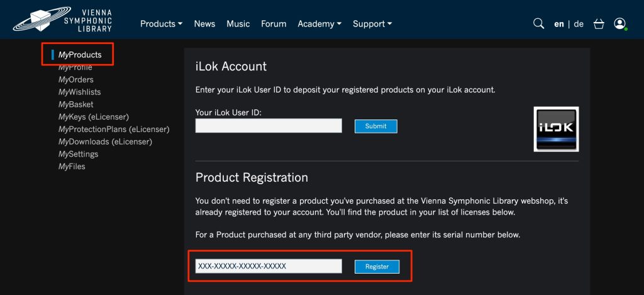Open the search magnifier icon

click(x=538, y=24)
